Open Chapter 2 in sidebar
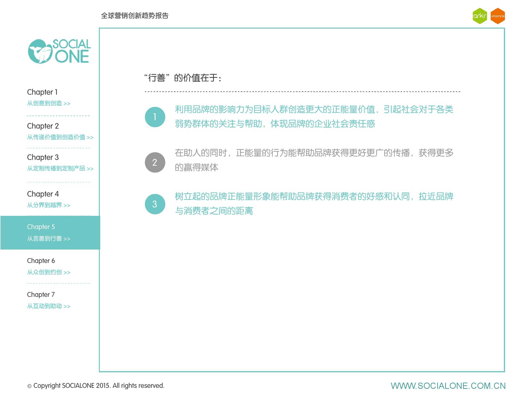This screenshot has height=399, width=532. pos(43,126)
